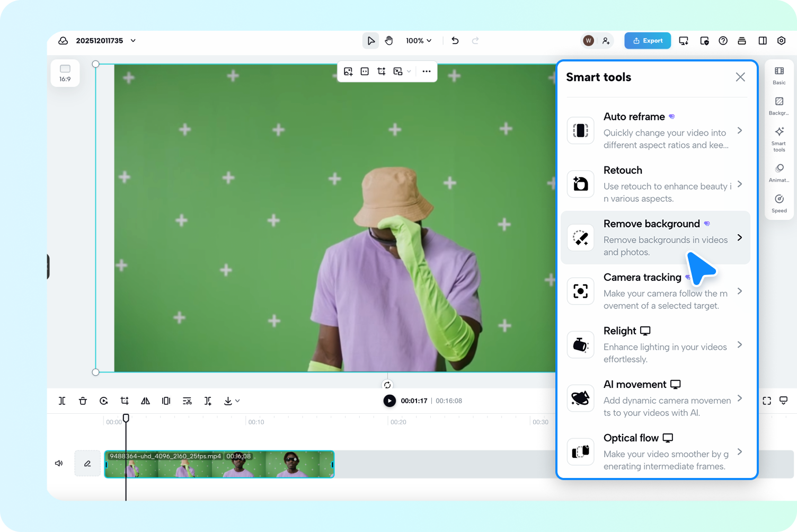
Task: Select the Mirror/flip icon in timeline toolbar
Action: (145, 401)
